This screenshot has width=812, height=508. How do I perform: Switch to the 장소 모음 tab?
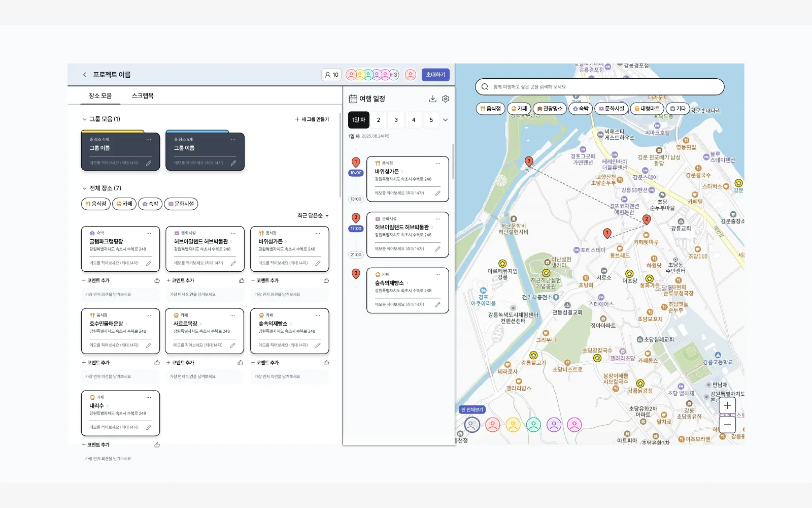[x=100, y=96]
